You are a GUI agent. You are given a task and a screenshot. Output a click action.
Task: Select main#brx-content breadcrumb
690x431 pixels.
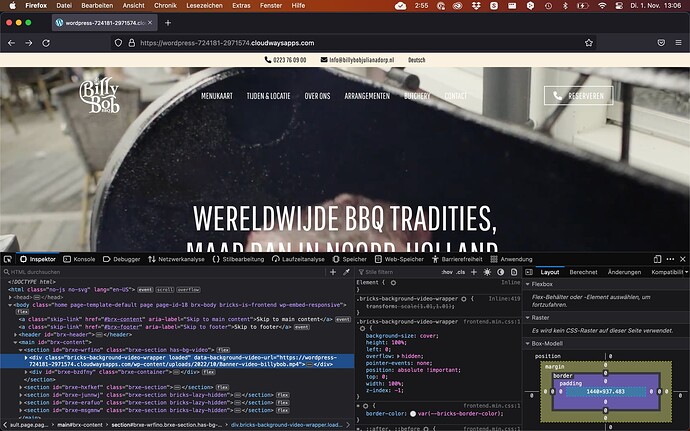click(80, 425)
